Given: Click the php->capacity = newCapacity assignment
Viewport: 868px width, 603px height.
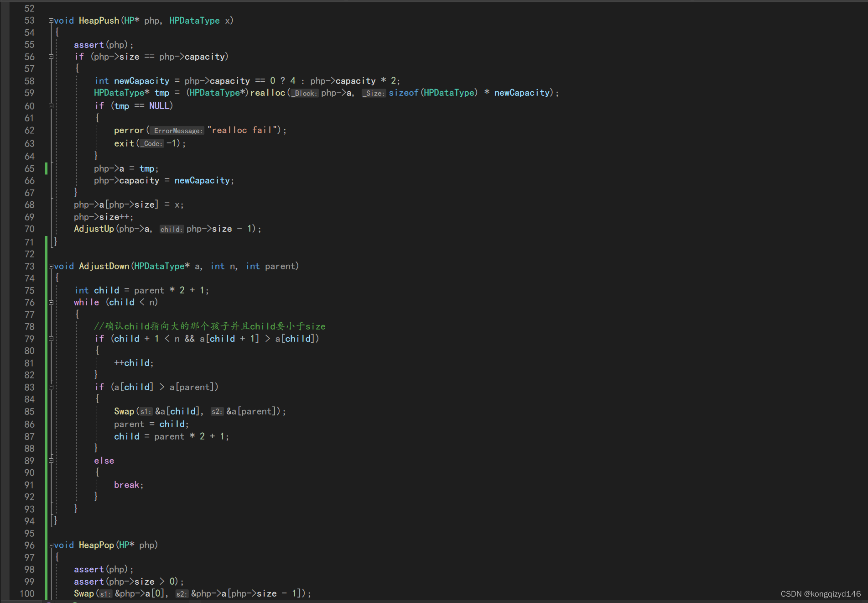Looking at the screenshot, I should coord(164,180).
